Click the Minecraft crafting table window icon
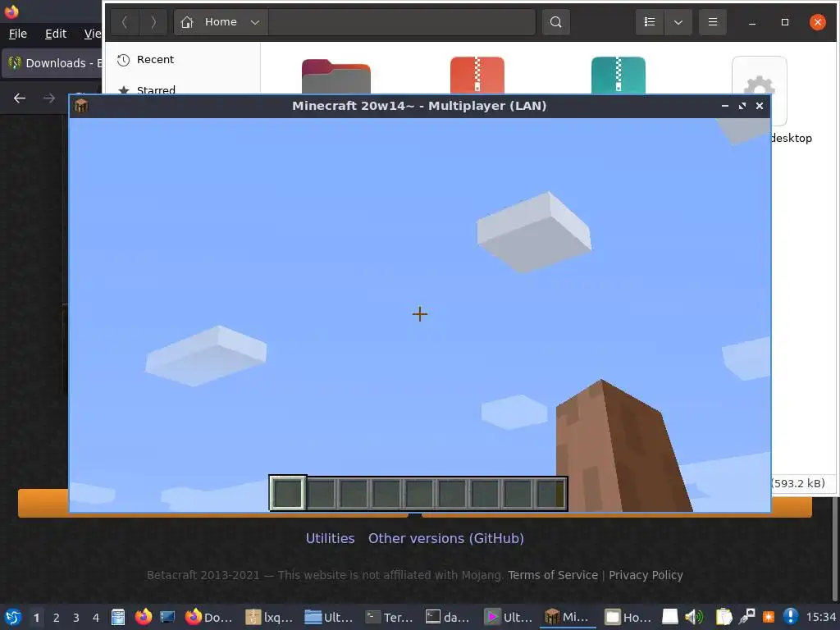Screen dimensions: 840x630 coord(81,106)
